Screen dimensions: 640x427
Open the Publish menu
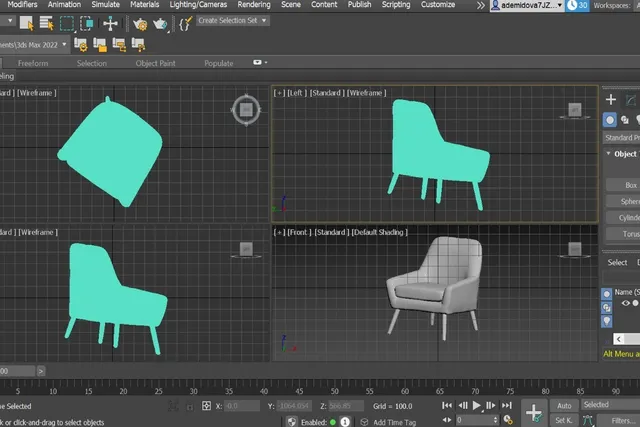pos(359,4)
